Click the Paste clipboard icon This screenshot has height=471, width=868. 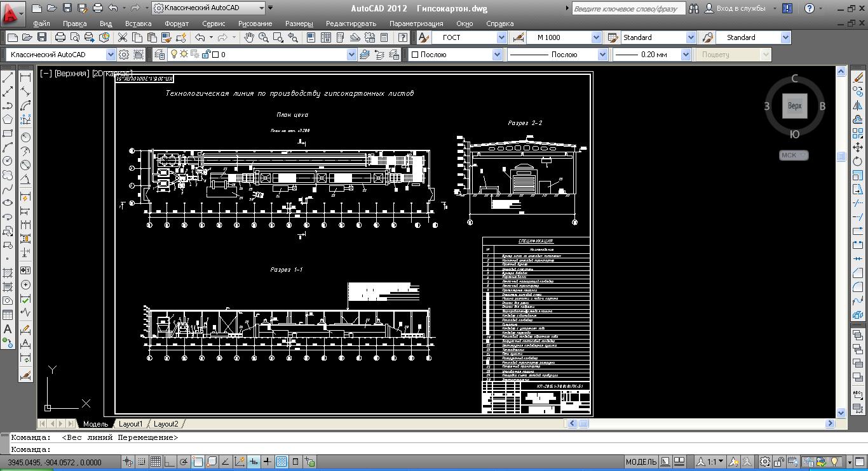[151, 37]
